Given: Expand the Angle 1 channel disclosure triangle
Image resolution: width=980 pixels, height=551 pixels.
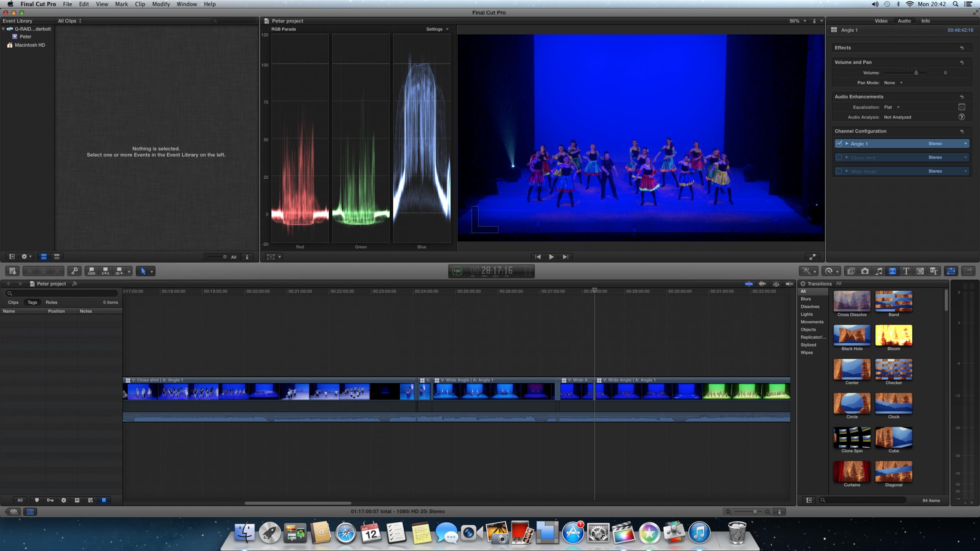Looking at the screenshot, I should click(847, 143).
